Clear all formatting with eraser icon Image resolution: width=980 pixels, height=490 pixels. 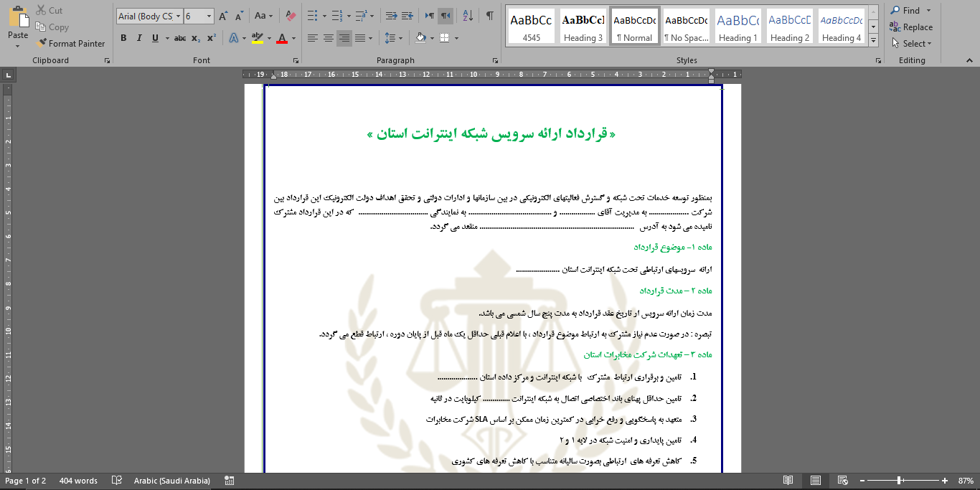click(x=291, y=16)
